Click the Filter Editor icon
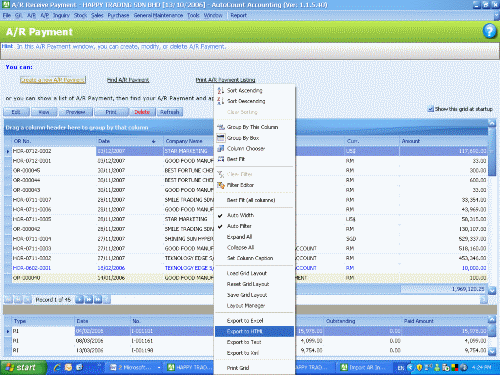 pos(221,185)
